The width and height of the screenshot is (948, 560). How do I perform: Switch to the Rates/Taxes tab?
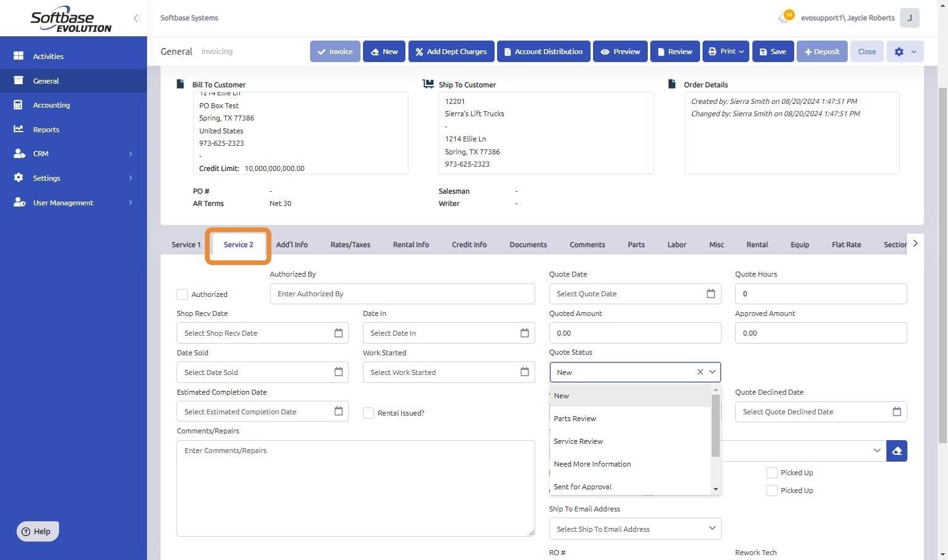tap(350, 245)
